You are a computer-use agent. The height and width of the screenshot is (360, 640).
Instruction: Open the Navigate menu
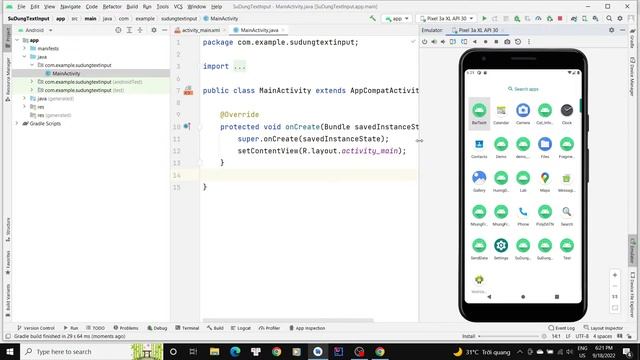click(x=70, y=7)
